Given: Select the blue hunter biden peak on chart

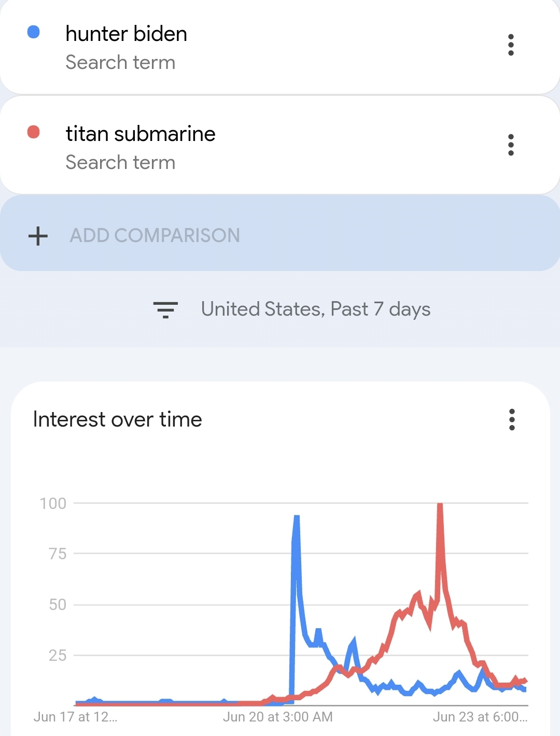Looking at the screenshot, I should pos(297,517).
